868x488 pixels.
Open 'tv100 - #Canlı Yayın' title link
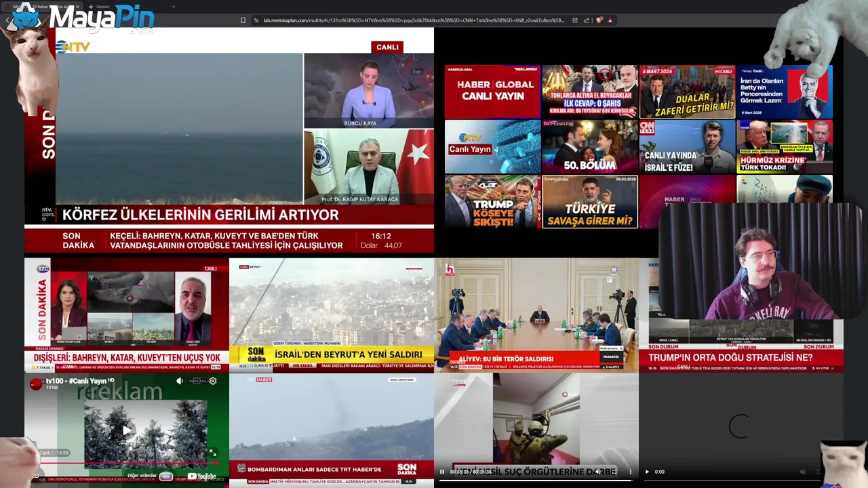tap(76, 381)
